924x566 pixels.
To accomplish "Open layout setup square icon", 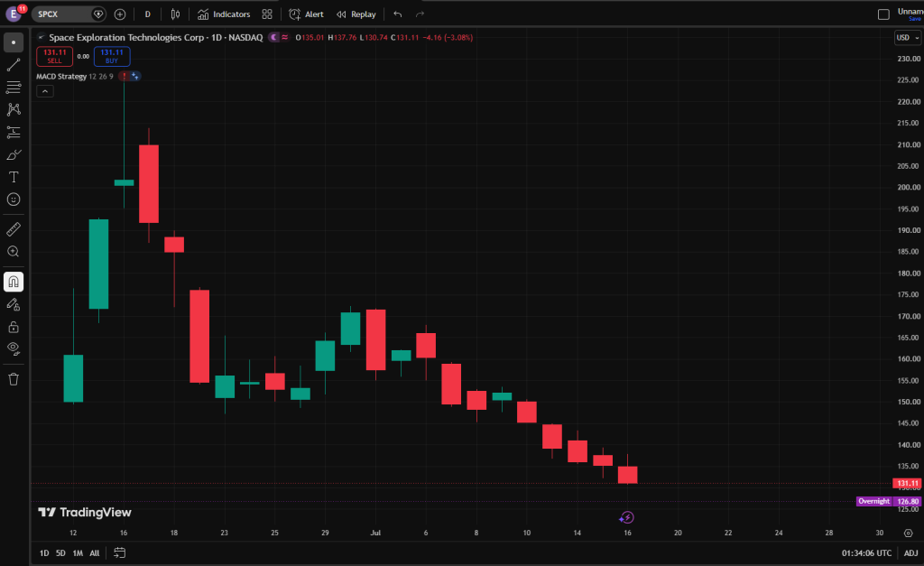I will pyautogui.click(x=883, y=14).
